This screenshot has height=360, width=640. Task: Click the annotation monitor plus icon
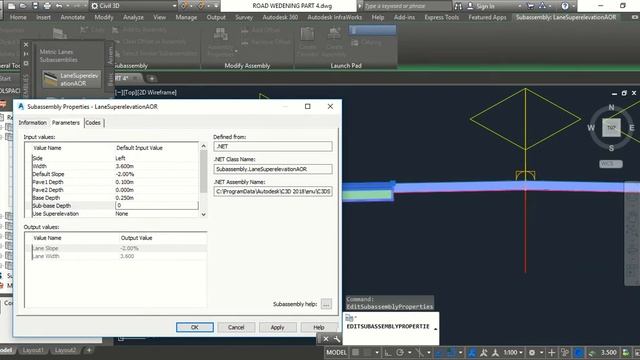(551, 353)
